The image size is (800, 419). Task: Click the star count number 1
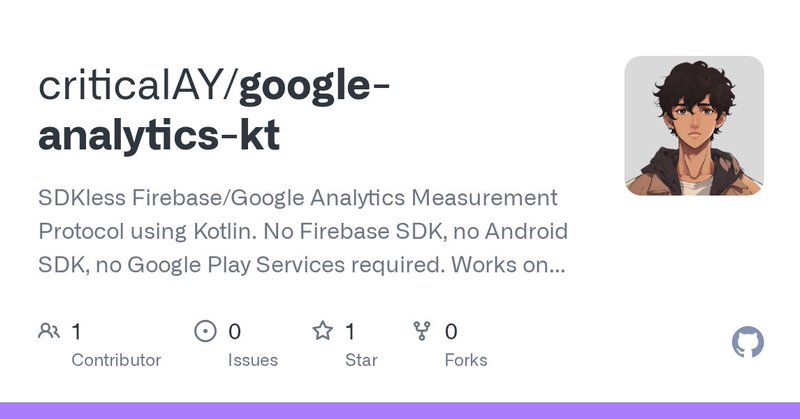350,331
